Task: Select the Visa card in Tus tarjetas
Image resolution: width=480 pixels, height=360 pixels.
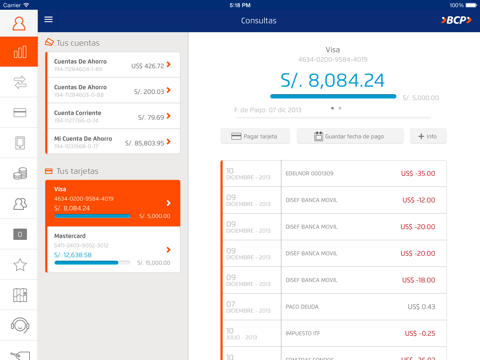Action: [113, 203]
